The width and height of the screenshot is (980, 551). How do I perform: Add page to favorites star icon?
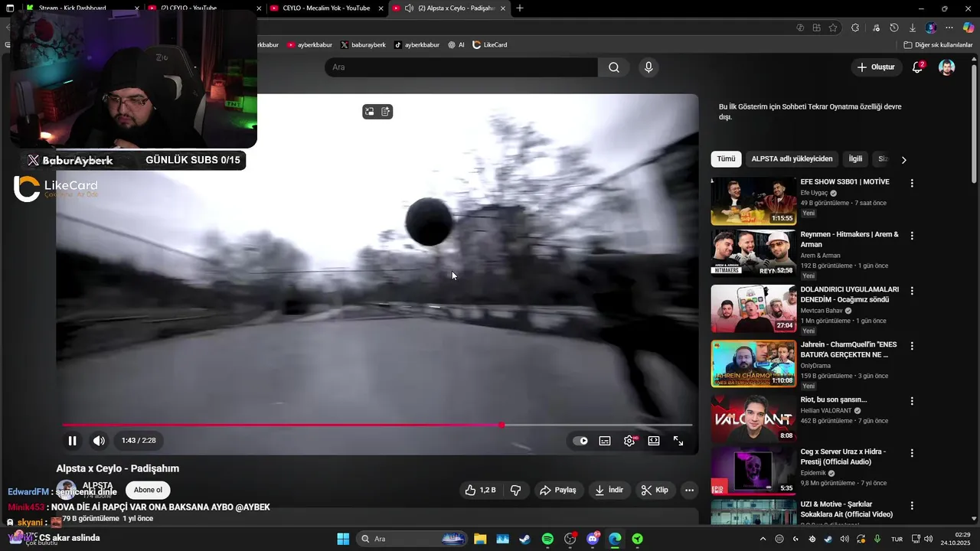click(833, 28)
